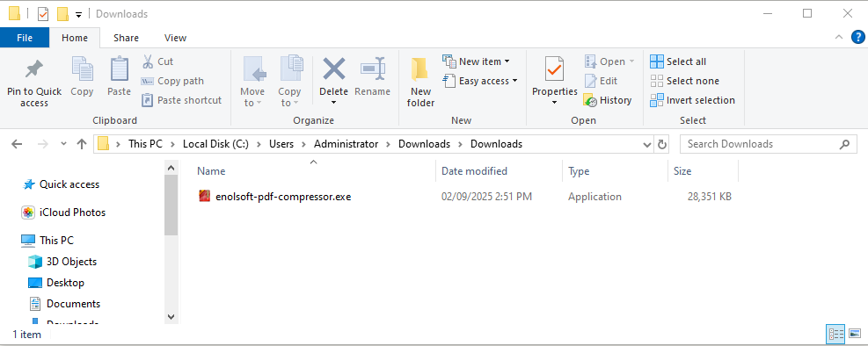Click Paste shortcut

pos(182,100)
